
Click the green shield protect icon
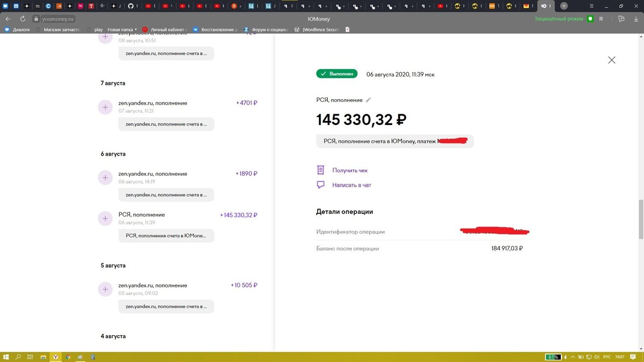(x=590, y=18)
